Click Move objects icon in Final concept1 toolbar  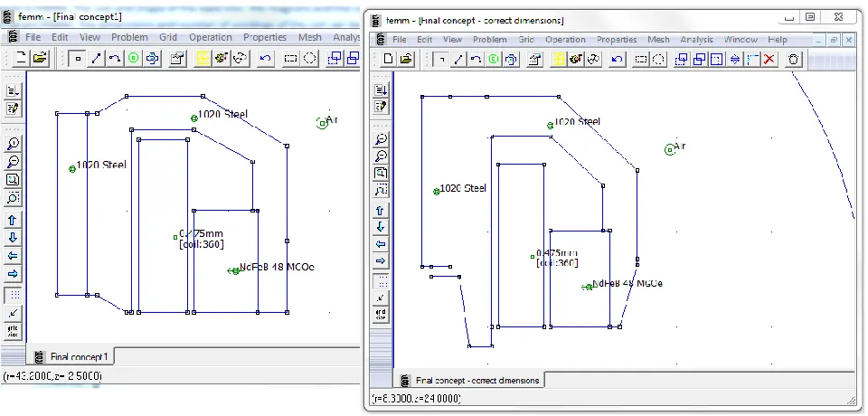pyautogui.click(x=335, y=58)
